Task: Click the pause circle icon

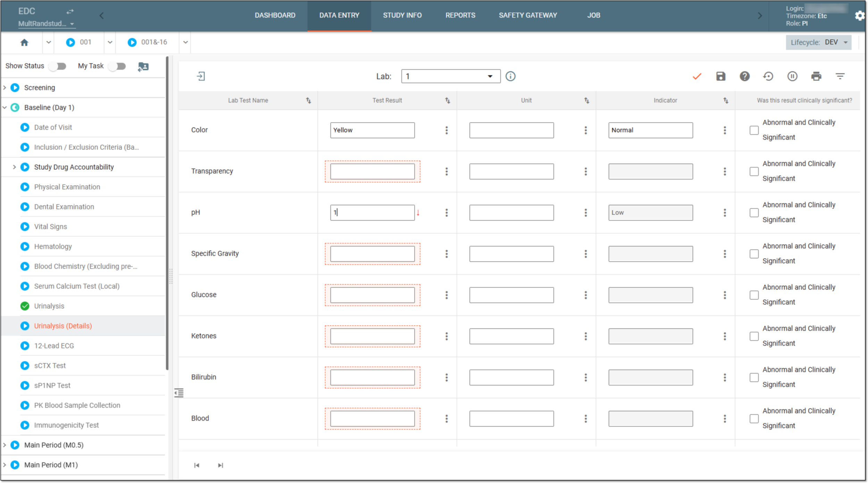Action: (792, 76)
